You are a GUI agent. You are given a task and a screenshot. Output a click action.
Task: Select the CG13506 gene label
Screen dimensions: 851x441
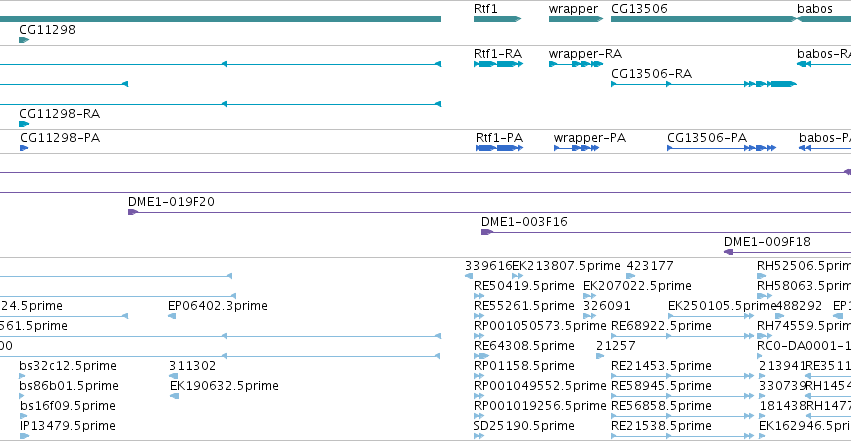click(639, 9)
